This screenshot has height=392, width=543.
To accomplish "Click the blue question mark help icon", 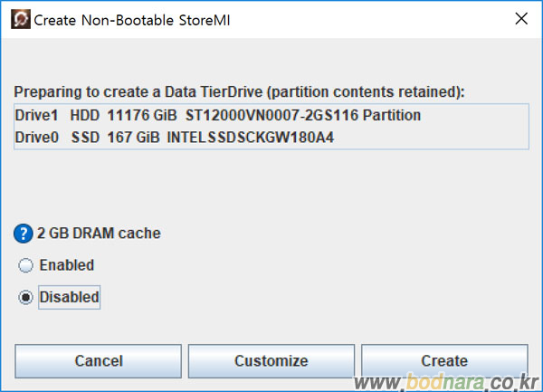I will [24, 234].
